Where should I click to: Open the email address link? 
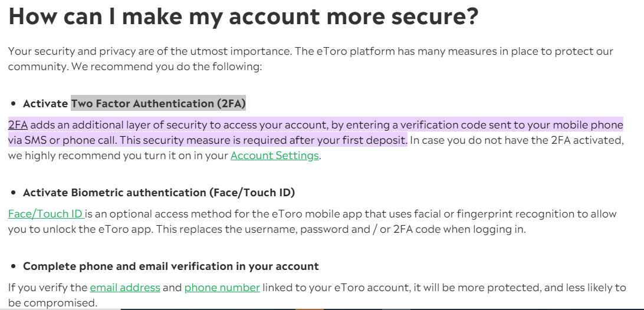pos(125,288)
